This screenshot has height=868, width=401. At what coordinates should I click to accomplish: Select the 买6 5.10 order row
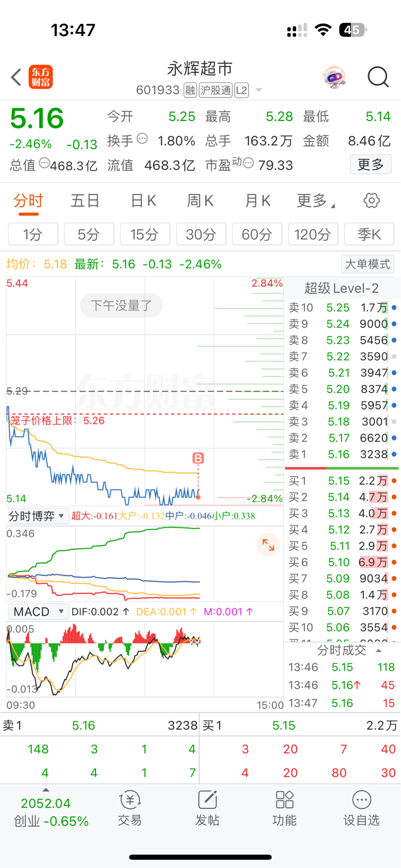pos(342,562)
